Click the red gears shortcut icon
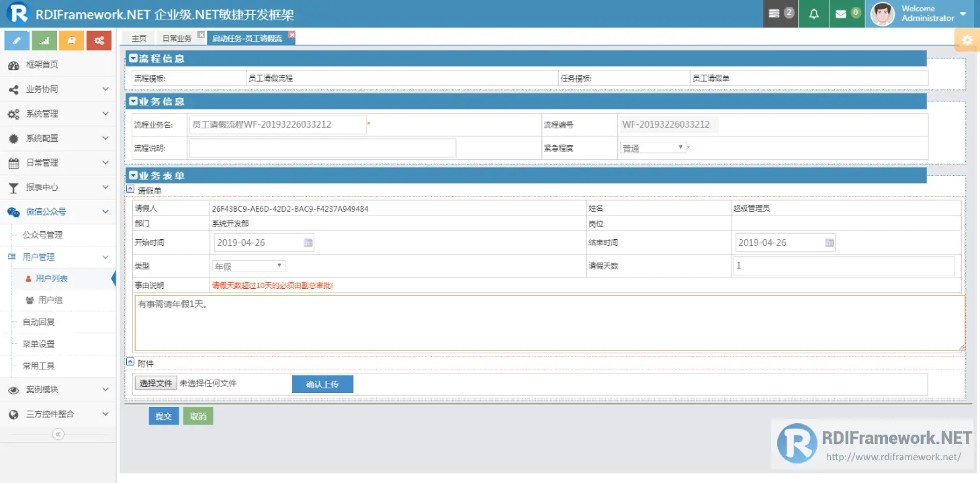 pos(99,41)
